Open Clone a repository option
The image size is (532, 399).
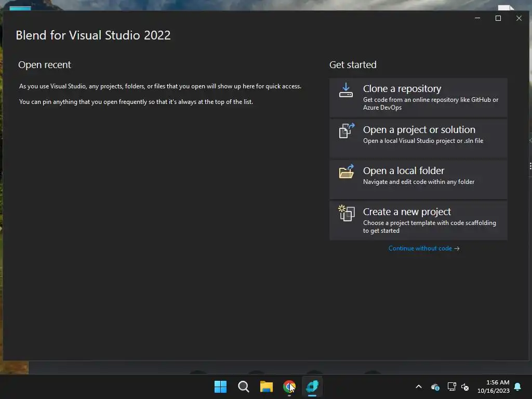[x=418, y=98]
